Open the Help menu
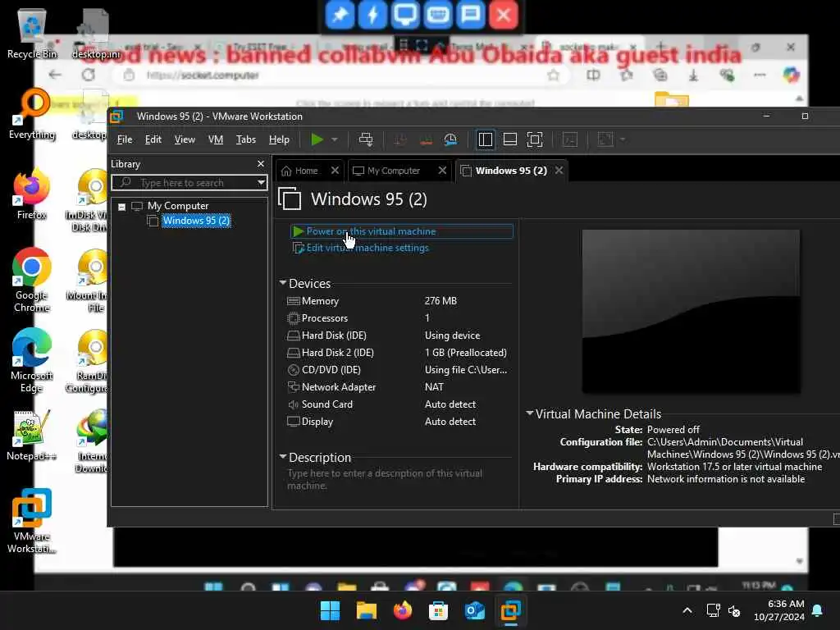 [x=279, y=139]
